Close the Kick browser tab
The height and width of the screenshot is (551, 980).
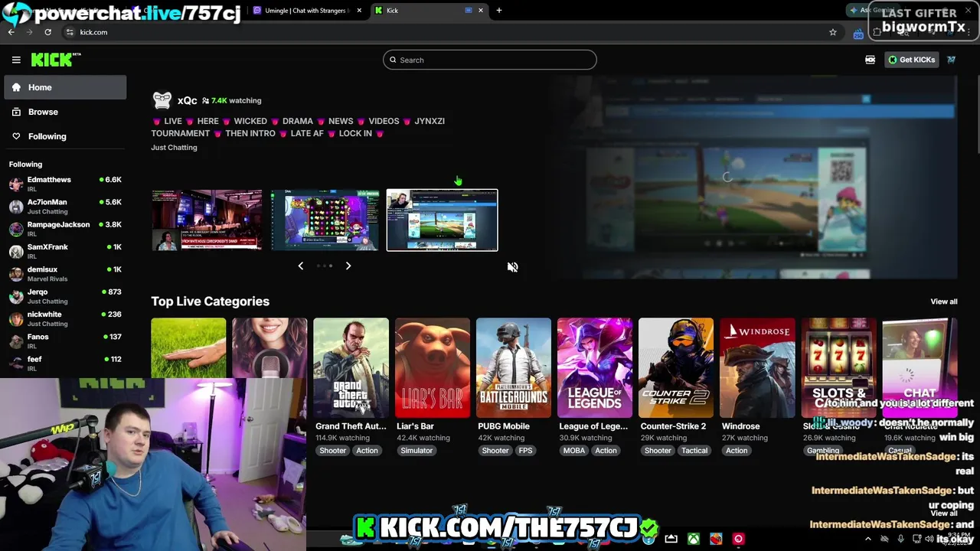[481, 10]
